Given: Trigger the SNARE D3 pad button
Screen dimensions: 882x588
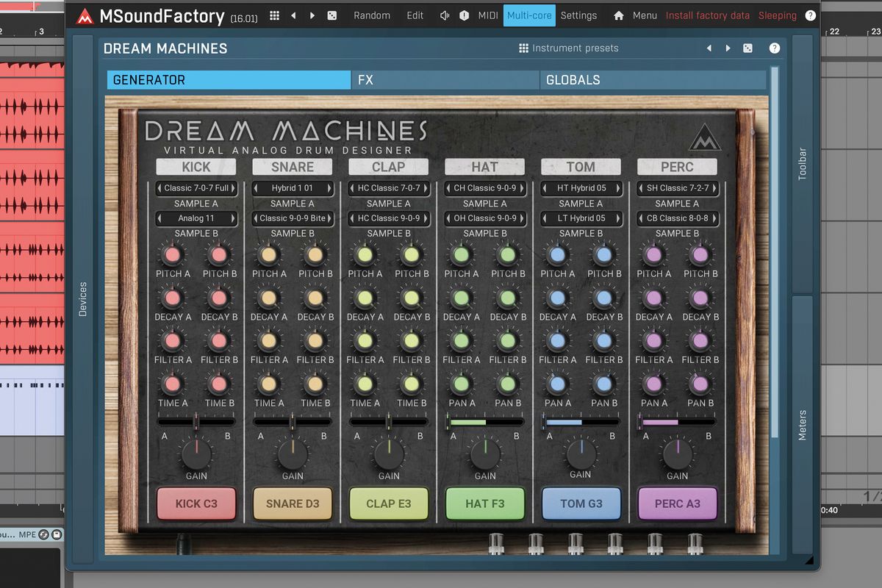Looking at the screenshot, I should 292,503.
